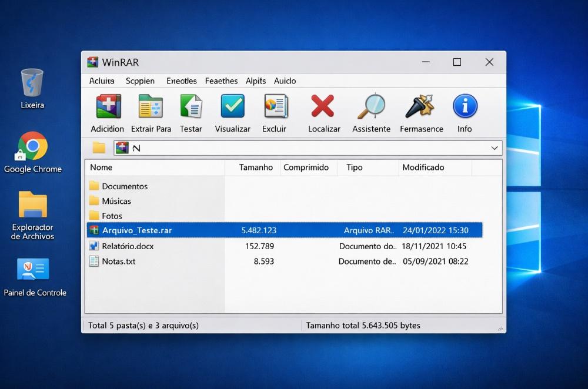Expand the address bar dropdown arrow
The image size is (588, 389).
coord(495,148)
